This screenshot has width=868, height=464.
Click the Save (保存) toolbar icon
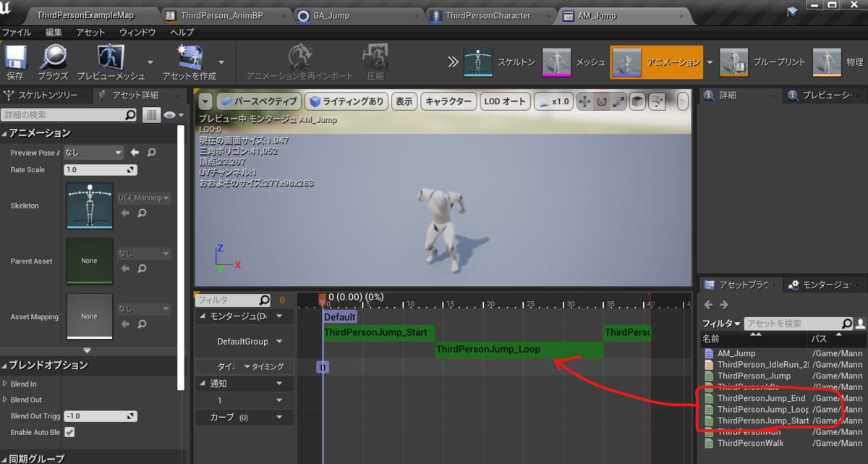point(15,58)
